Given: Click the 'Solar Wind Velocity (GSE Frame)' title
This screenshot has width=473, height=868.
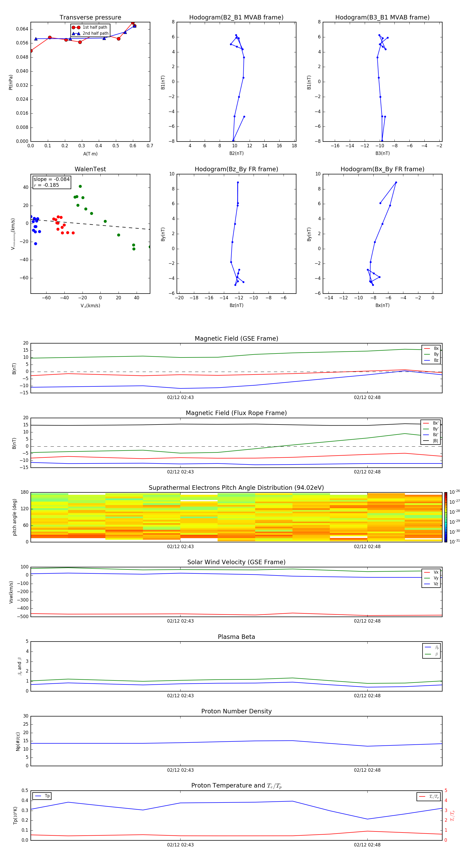Looking at the screenshot, I should (236, 562).
